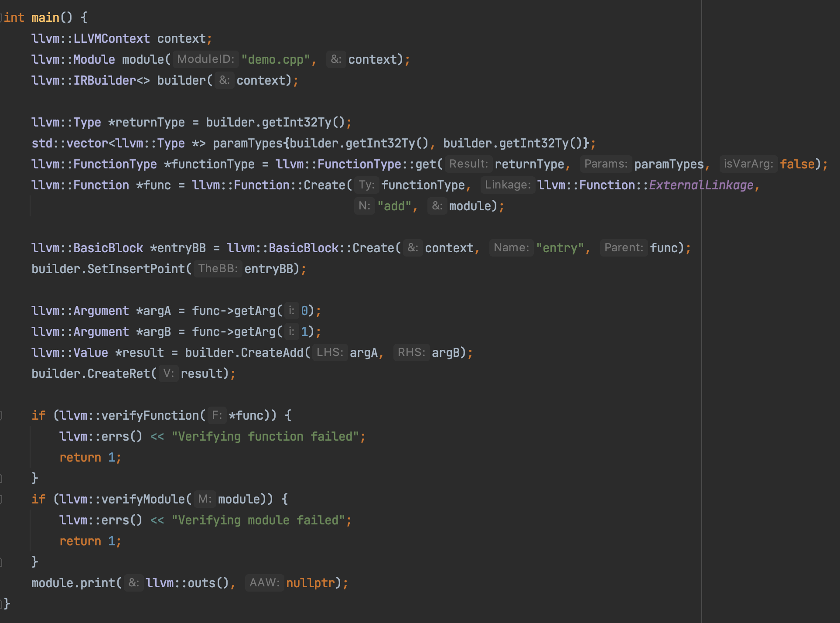Click the ExternalLinkage enum value
The image size is (840, 623).
tap(701, 185)
